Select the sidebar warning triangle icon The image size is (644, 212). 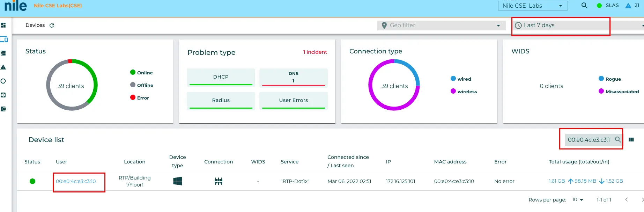tap(3, 67)
